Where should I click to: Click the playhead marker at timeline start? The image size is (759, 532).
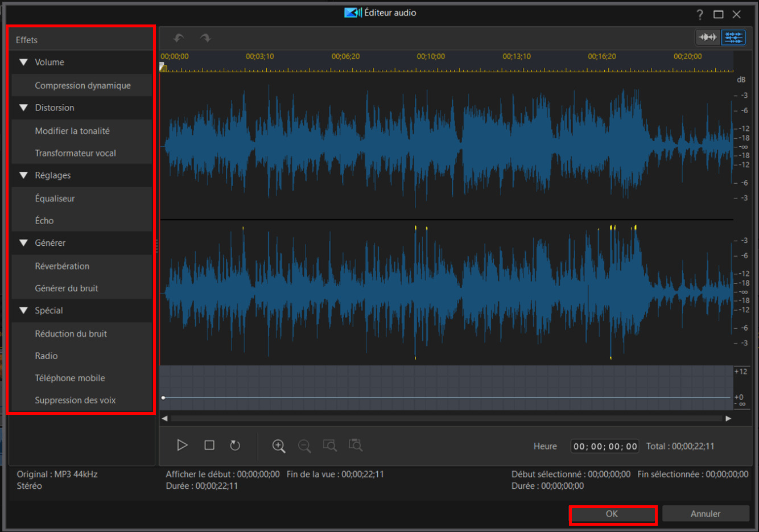(x=163, y=67)
